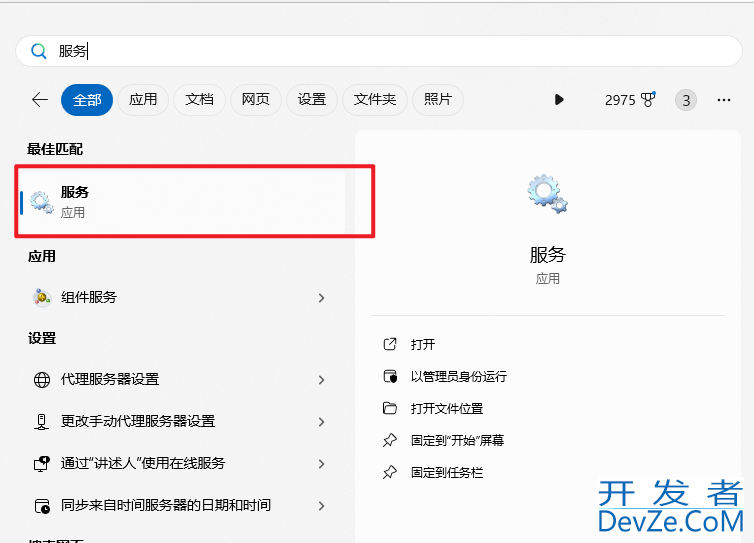Select the 全部 filter tab
This screenshot has width=754, height=543.
point(87,99)
